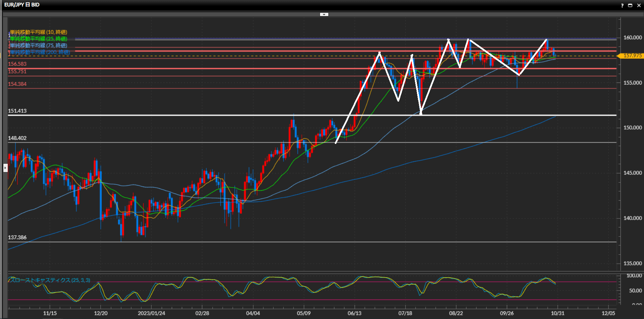Select the 148.402 horizontal line label
Image resolution: width=644 pixels, height=319 pixels.
(17, 138)
